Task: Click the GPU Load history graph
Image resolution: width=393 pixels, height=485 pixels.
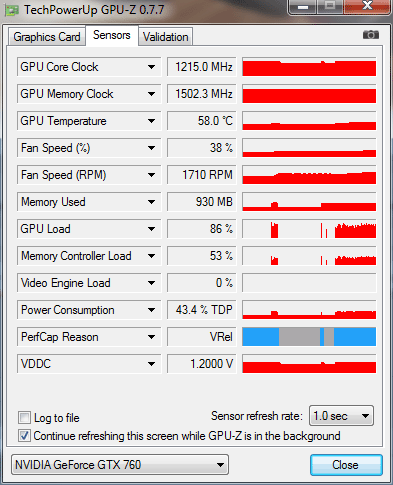Action: click(x=309, y=229)
